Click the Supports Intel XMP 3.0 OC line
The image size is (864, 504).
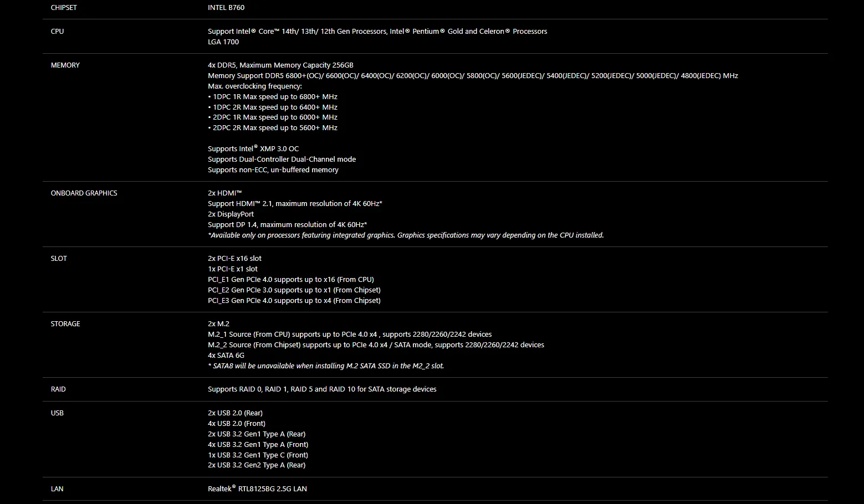[x=253, y=148]
